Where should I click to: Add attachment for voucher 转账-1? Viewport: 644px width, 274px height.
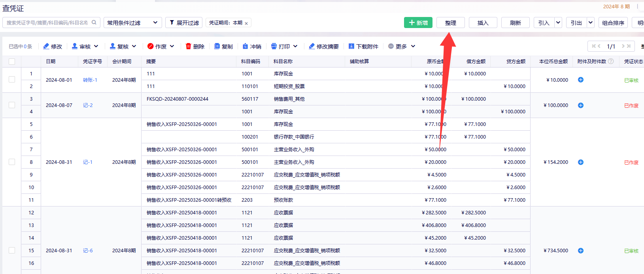581,80
